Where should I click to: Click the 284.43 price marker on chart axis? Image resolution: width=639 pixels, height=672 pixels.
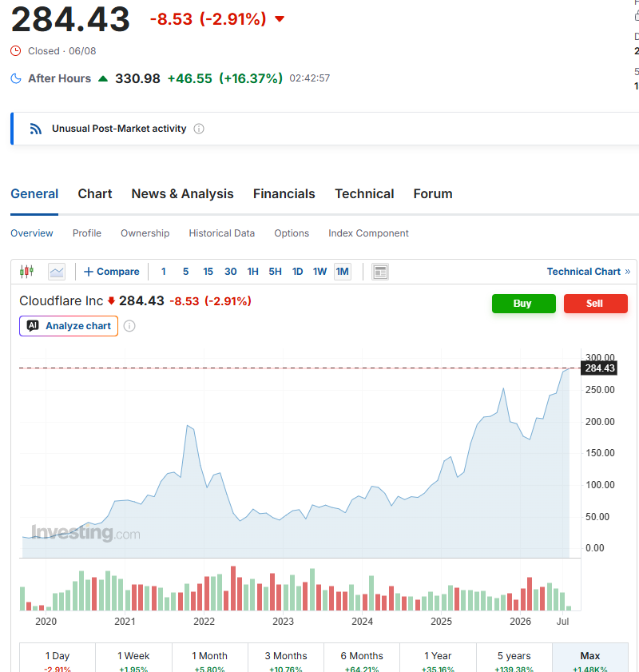599,368
